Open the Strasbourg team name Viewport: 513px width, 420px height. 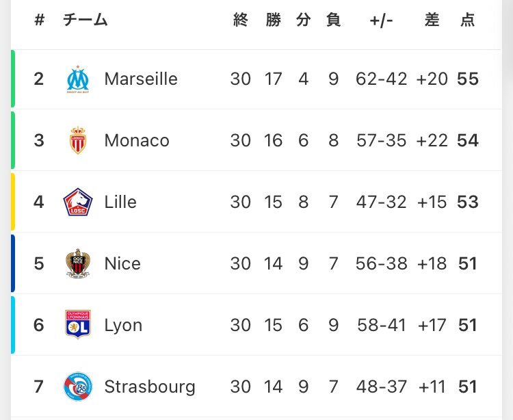tap(150, 387)
